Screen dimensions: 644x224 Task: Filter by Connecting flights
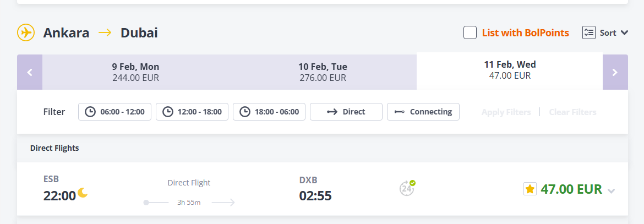click(x=423, y=112)
